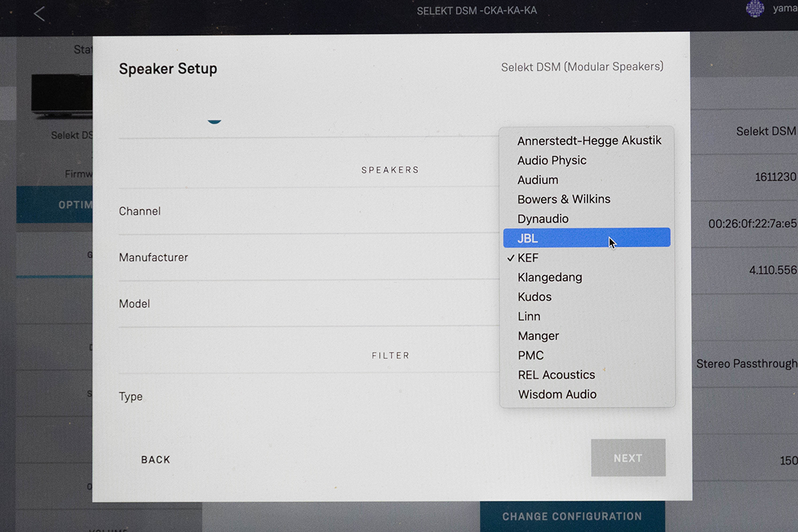Click the FILTER section heading

390,356
